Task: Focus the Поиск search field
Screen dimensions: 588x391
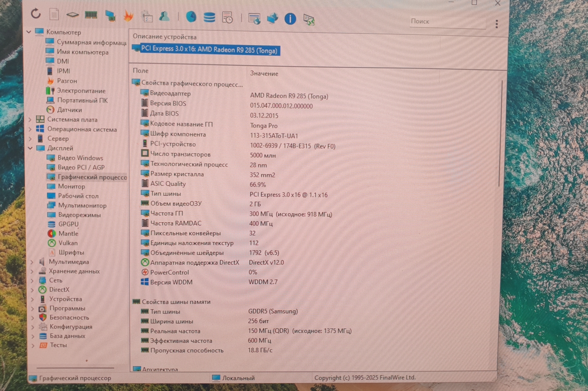Action: (x=447, y=22)
